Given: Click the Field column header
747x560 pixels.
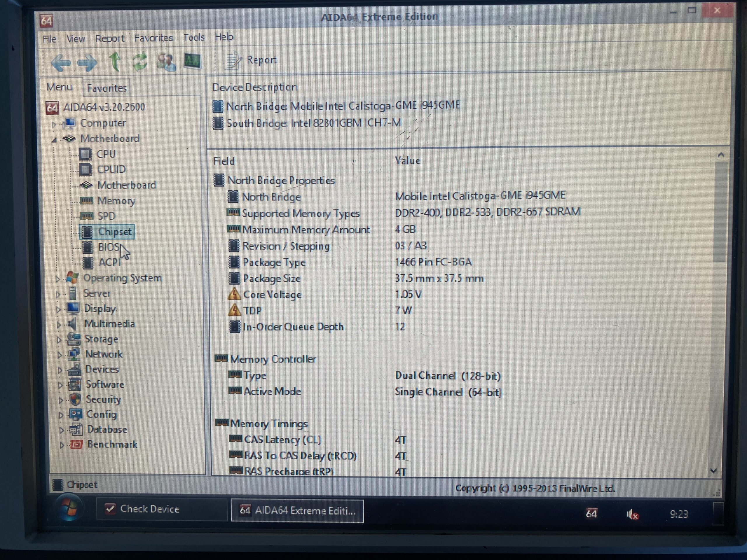Looking at the screenshot, I should [x=224, y=161].
